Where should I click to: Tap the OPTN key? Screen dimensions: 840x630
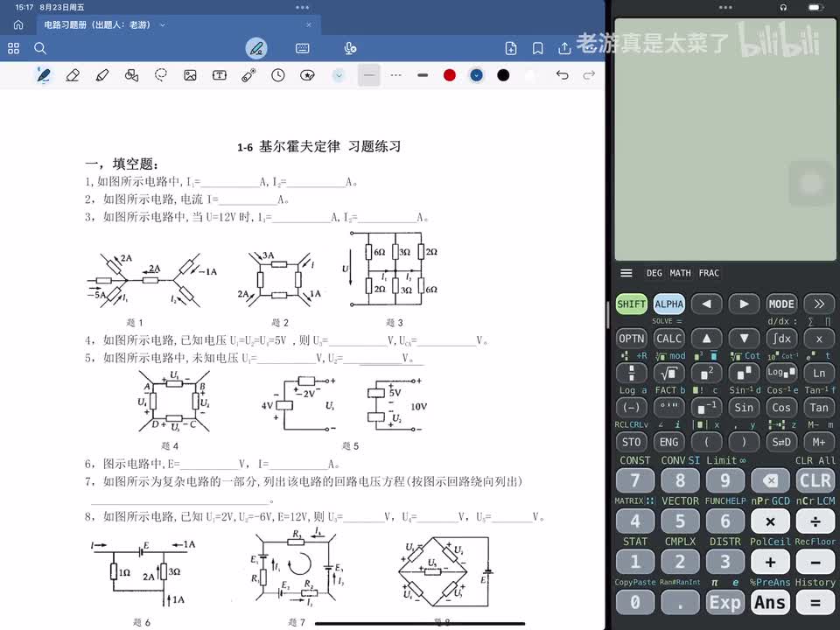click(x=632, y=339)
